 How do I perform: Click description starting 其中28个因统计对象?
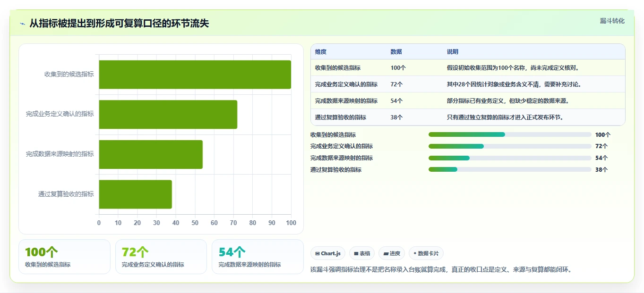[x=514, y=84]
